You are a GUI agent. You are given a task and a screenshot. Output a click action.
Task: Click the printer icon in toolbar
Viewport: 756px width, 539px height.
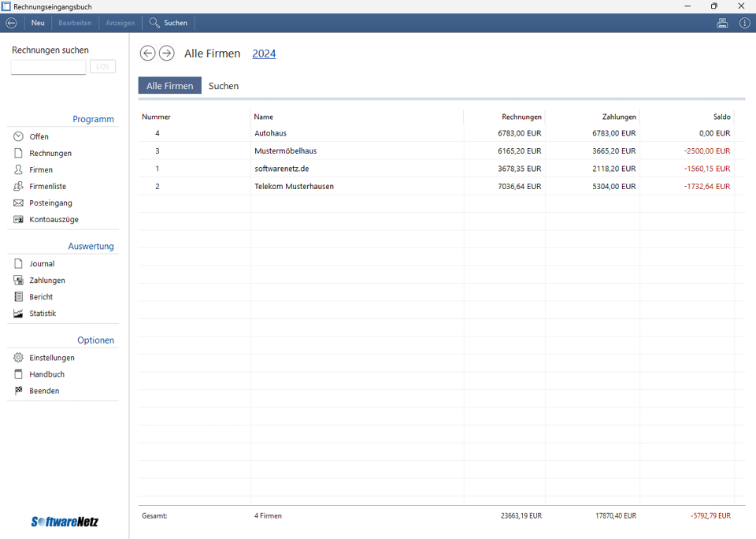click(722, 23)
